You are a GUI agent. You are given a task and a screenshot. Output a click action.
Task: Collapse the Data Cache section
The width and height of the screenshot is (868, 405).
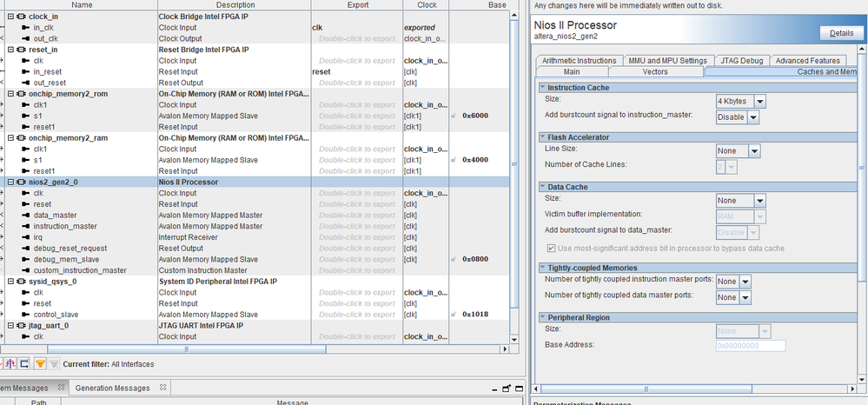pos(542,187)
